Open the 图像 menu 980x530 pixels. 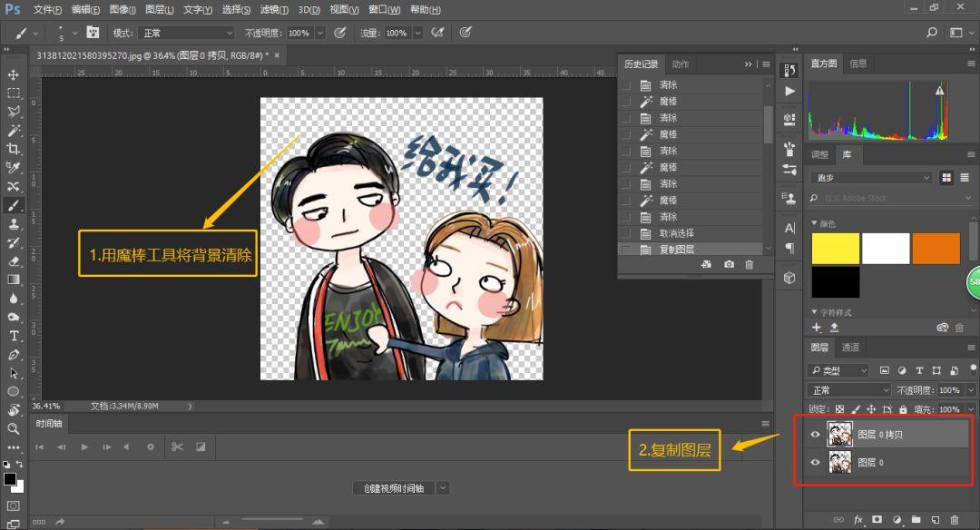(122, 9)
